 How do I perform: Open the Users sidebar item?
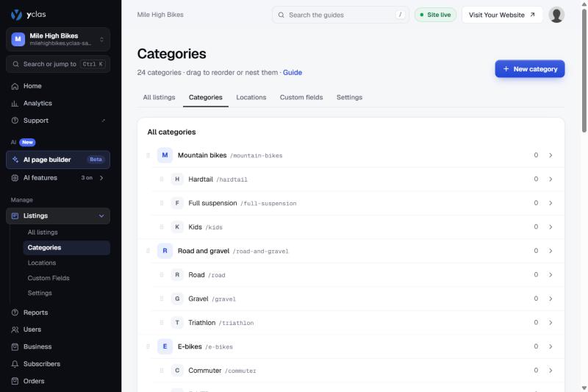tap(58, 329)
